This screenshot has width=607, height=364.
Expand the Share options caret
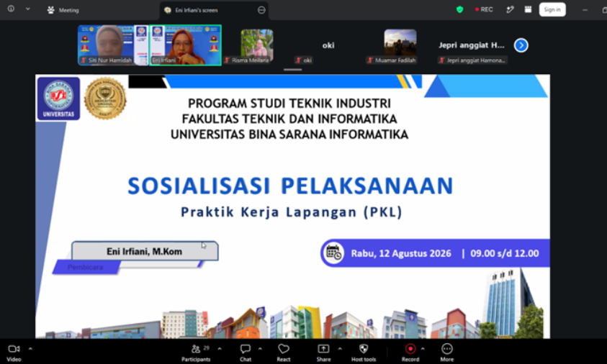click(340, 348)
